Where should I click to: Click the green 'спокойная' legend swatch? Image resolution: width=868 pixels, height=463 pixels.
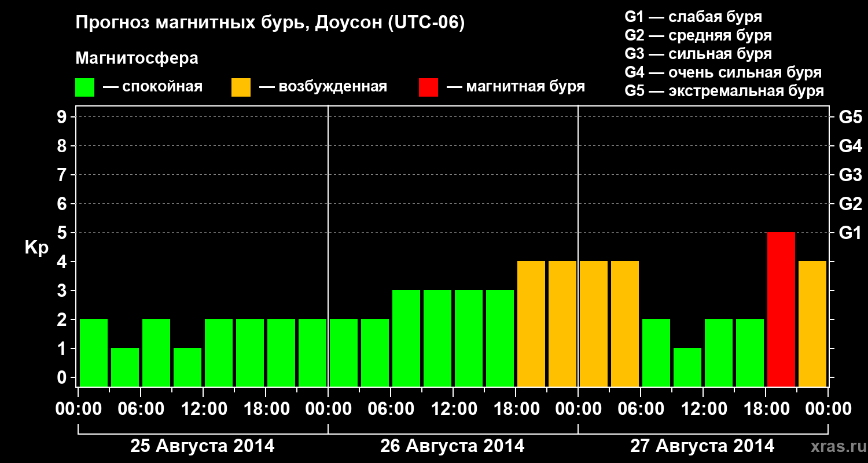tap(84, 87)
